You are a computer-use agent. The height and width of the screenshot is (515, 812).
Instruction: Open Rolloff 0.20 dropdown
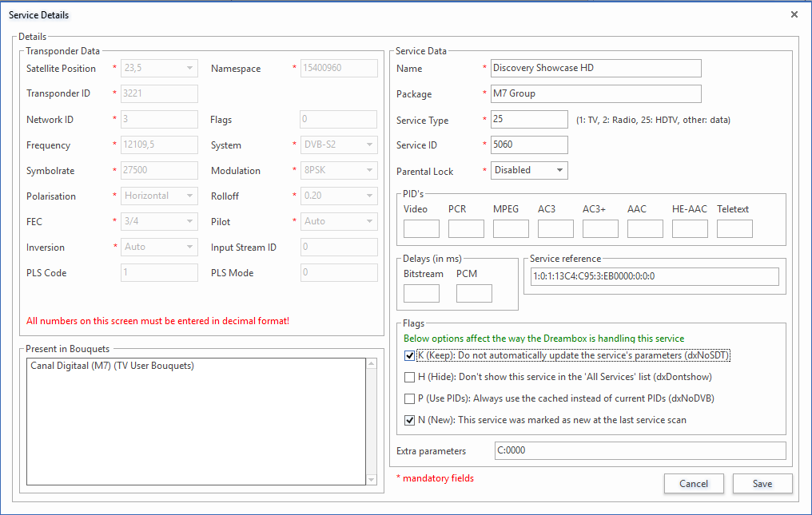pos(339,196)
